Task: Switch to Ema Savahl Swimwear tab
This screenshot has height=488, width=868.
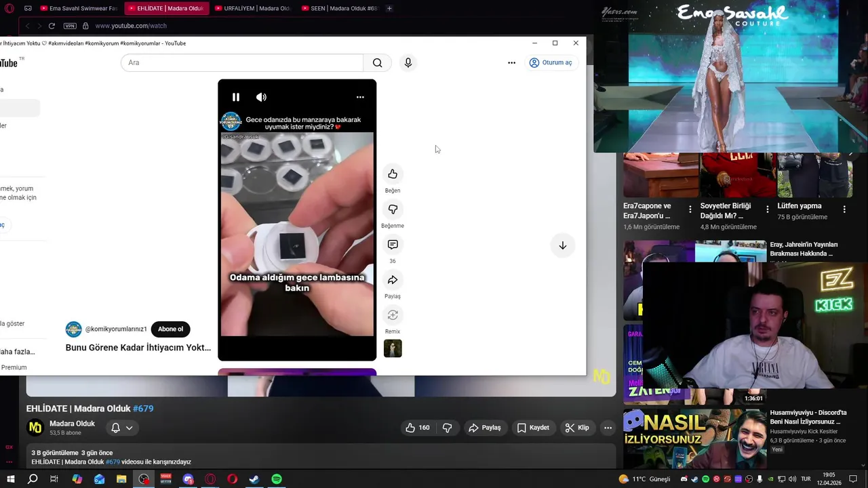Action: tap(79, 8)
